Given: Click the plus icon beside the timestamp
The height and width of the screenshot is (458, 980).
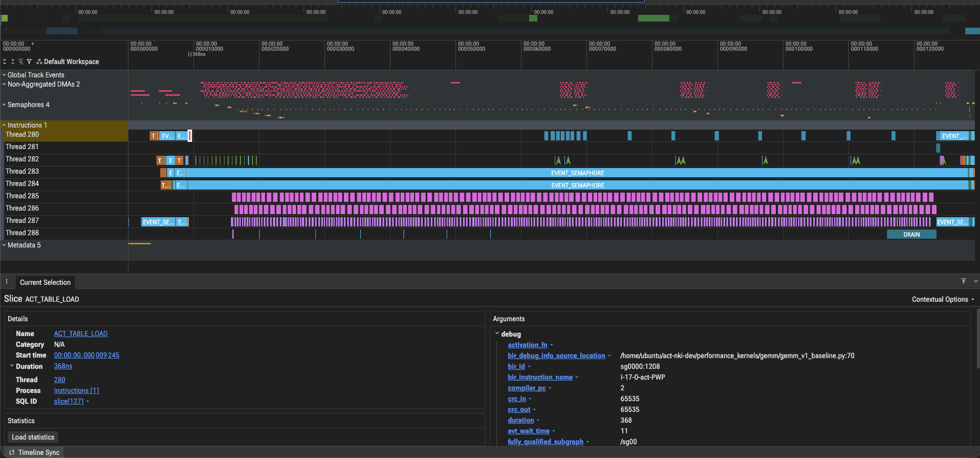Looking at the screenshot, I should coord(33,44).
